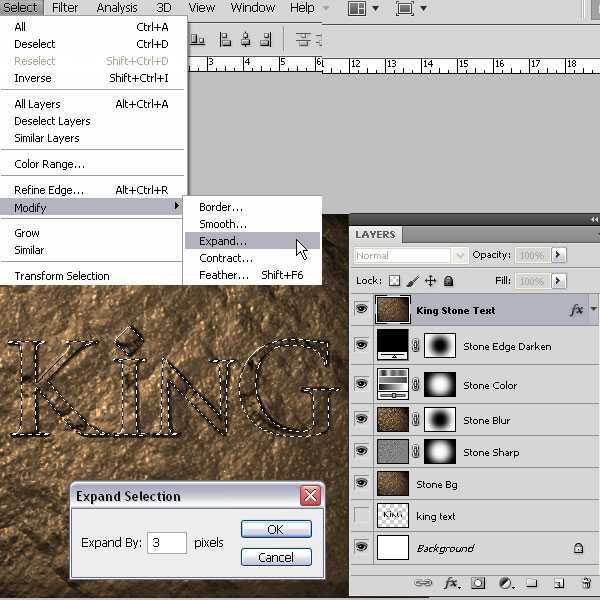Image resolution: width=600 pixels, height=600 pixels.
Task: Create a new layer icon
Action: [x=559, y=583]
